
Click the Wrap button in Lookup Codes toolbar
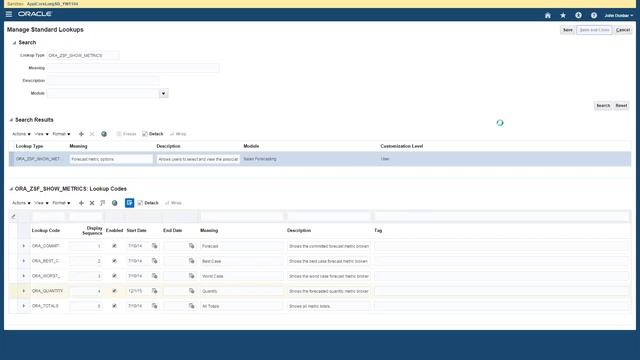point(173,203)
